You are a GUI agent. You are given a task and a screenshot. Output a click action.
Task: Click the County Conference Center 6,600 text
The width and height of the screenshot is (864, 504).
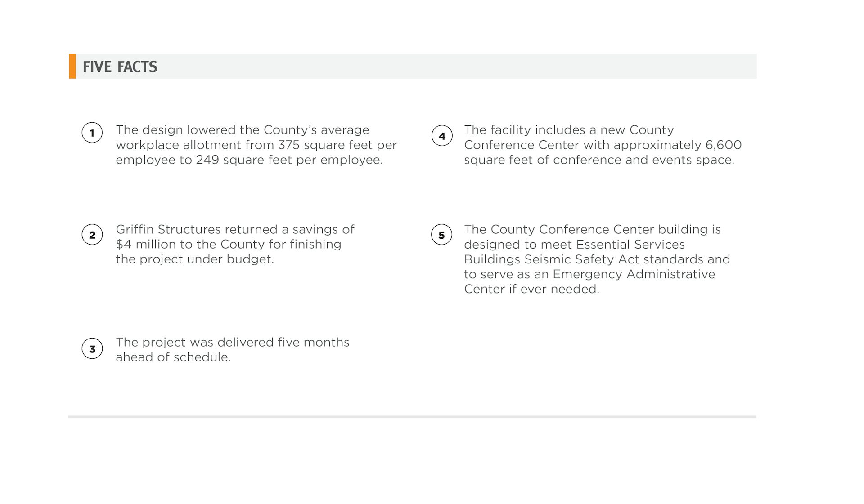[x=603, y=145]
